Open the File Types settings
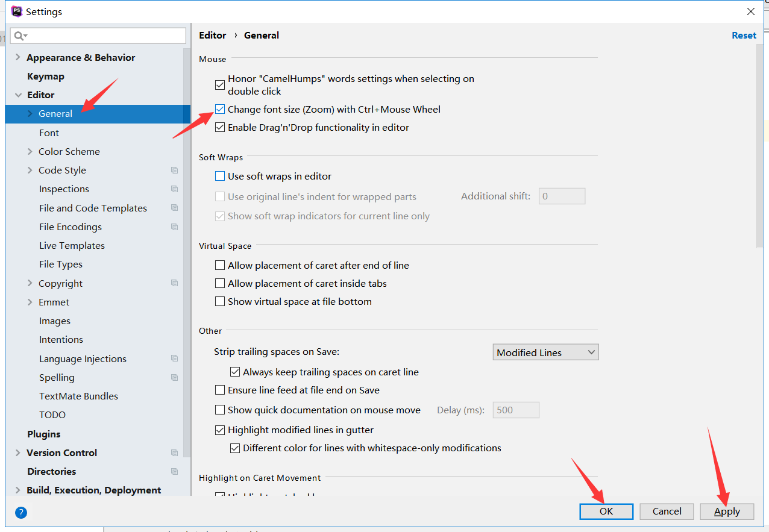Image resolution: width=769 pixels, height=532 pixels. pyautogui.click(x=61, y=264)
